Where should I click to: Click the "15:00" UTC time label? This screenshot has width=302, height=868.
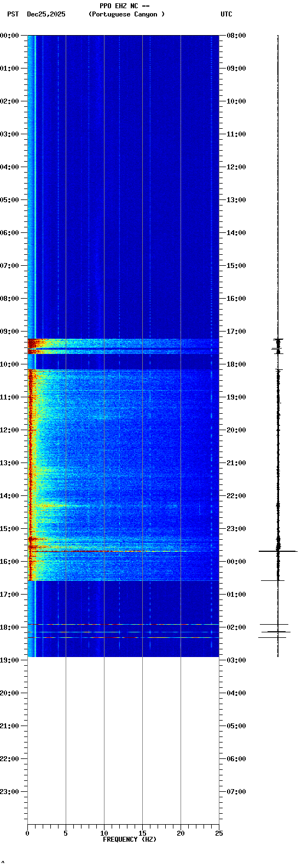[236, 266]
